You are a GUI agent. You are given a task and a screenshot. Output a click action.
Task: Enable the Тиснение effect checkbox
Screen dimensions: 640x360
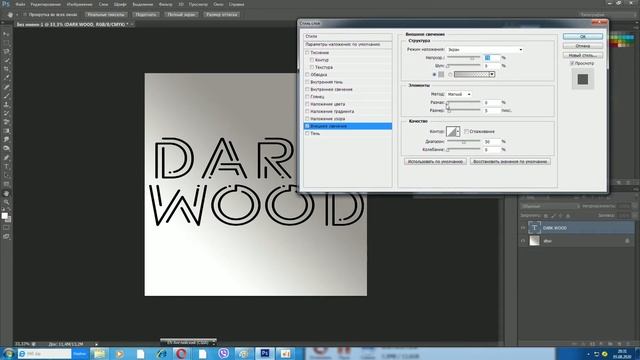[x=307, y=53]
